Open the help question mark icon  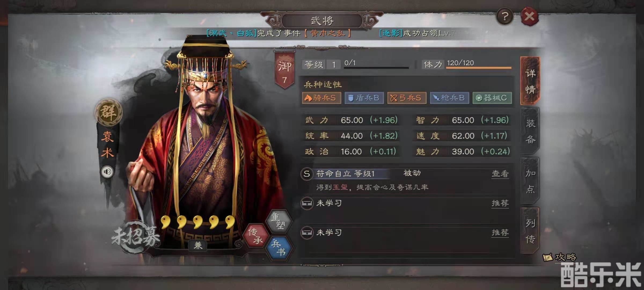pyautogui.click(x=505, y=17)
